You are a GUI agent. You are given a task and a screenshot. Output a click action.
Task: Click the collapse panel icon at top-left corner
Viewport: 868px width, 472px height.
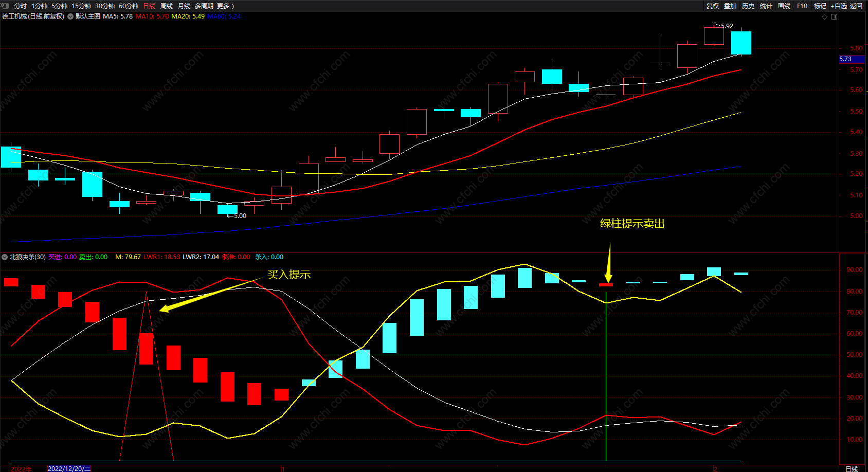5,6
